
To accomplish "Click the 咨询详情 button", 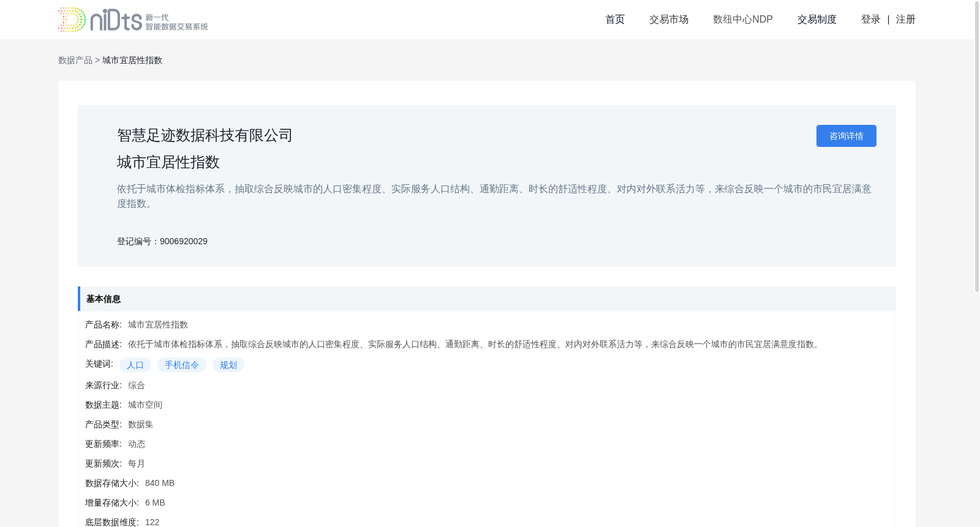I will pos(846,136).
